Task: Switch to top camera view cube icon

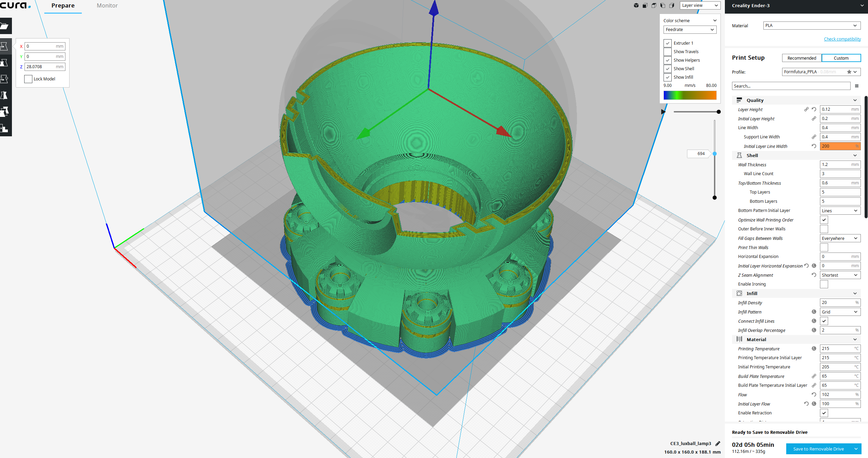Action: (x=654, y=5)
